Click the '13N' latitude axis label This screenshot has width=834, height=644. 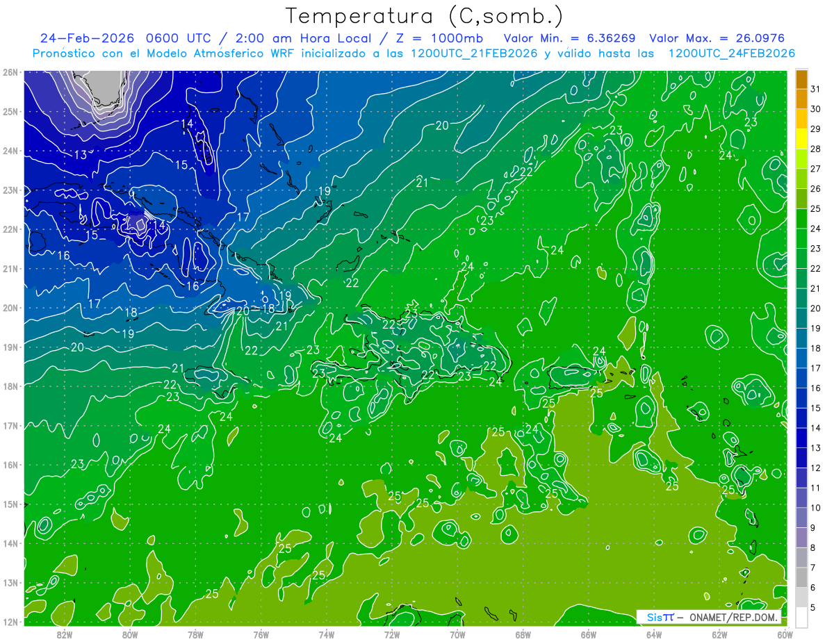point(10,582)
